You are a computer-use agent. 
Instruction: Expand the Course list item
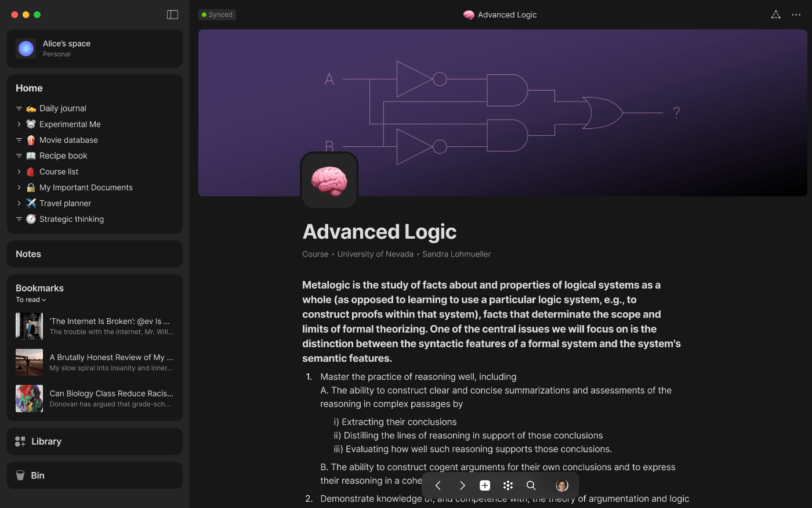coord(19,172)
